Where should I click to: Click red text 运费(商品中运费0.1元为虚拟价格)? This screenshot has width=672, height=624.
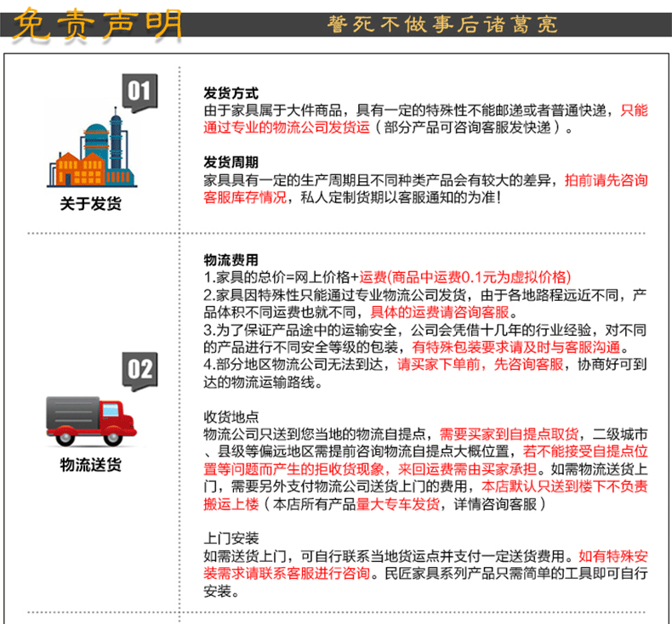coord(465,277)
